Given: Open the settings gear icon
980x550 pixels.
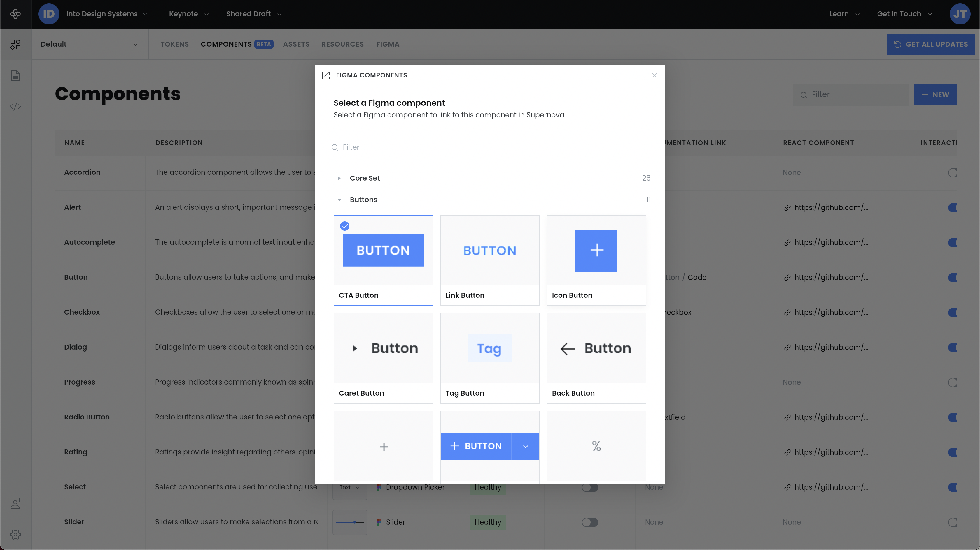Looking at the screenshot, I should click(x=15, y=535).
